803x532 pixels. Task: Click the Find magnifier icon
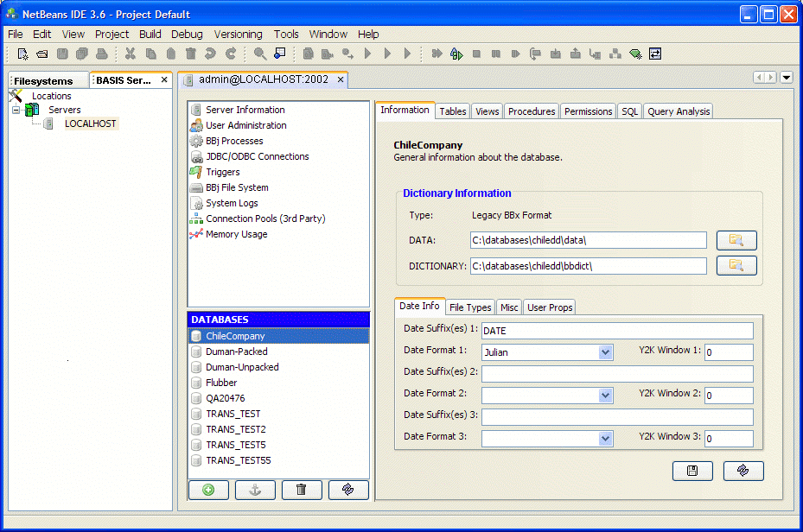click(x=260, y=54)
